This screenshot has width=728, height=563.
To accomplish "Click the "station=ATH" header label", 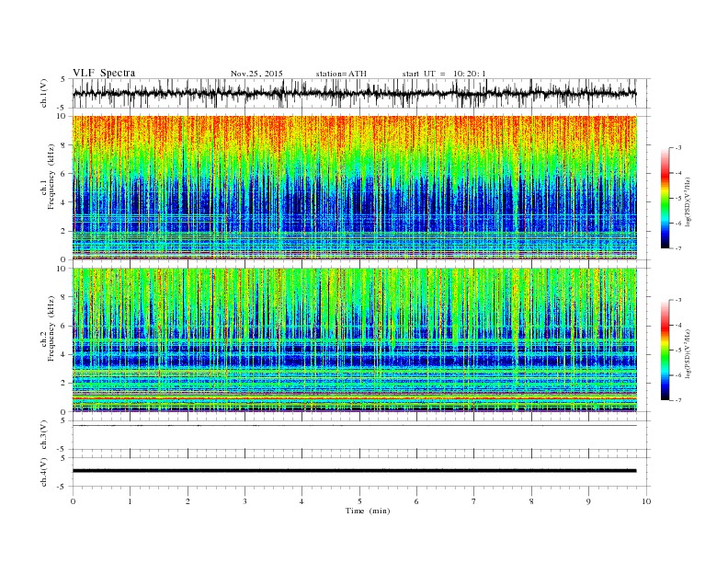I will click(341, 74).
